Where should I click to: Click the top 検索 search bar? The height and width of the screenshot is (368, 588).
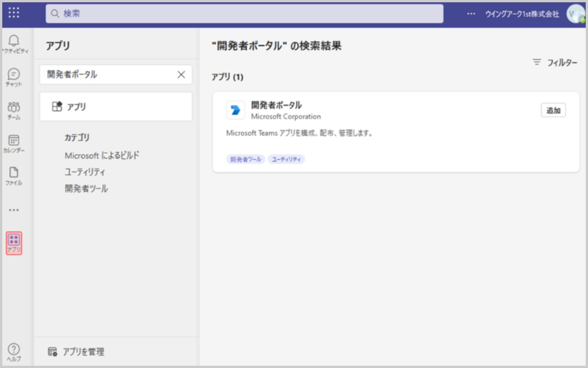244,14
